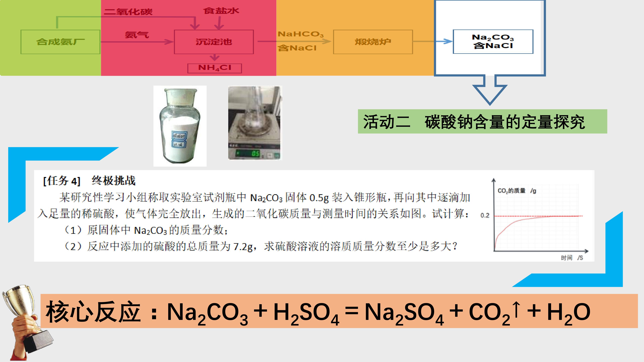Image resolution: width=644 pixels, height=362 pixels.
Task: Select the flask on balance photo
Action: click(x=255, y=123)
